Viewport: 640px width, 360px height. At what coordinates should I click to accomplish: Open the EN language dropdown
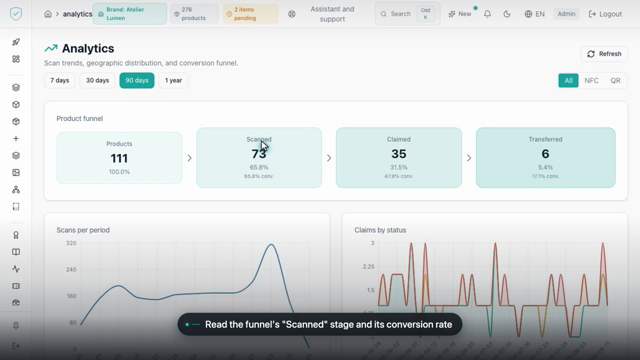[x=535, y=14]
